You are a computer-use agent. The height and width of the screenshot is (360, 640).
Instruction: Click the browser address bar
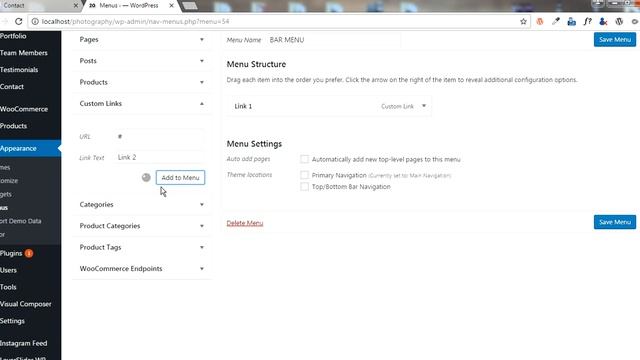pos(278,22)
